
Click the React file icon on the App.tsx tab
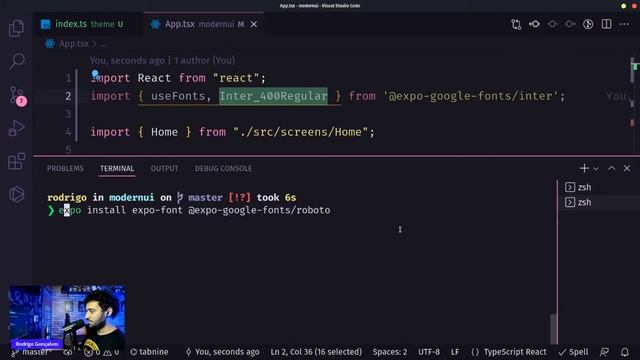pyautogui.click(x=156, y=24)
